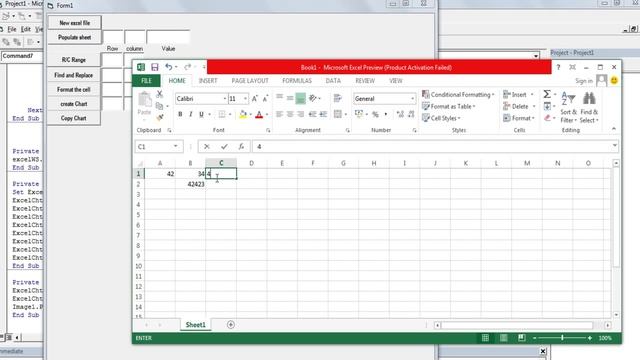Toggle Underline formatting
The height and width of the screenshot is (360, 640).
tap(201, 115)
